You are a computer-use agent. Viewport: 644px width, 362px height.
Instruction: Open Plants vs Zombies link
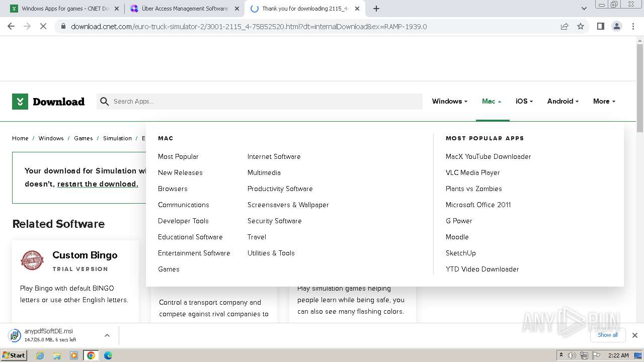[x=474, y=189]
